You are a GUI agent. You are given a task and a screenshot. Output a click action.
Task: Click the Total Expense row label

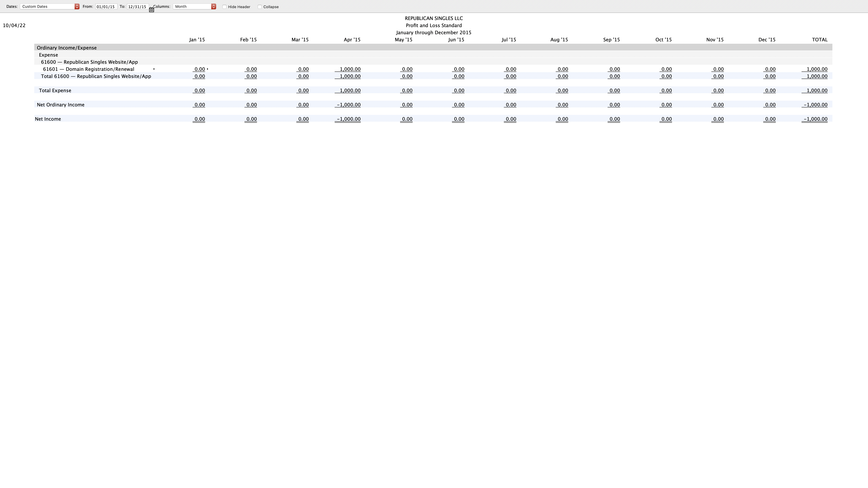[x=55, y=91]
